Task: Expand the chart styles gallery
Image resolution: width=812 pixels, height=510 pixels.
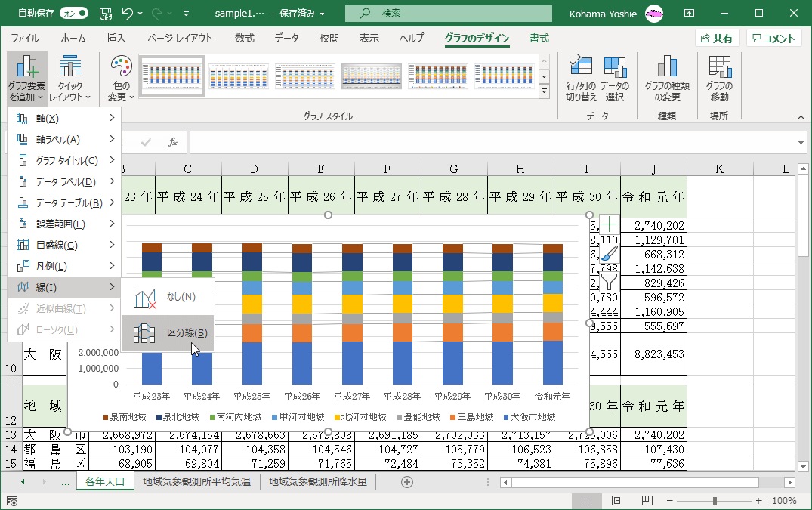Action: tap(544, 91)
